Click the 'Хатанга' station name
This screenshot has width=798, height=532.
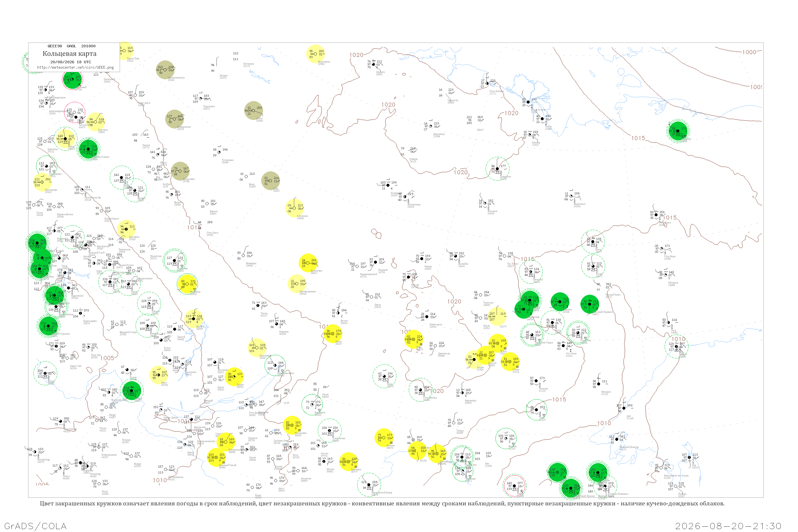[380, 72]
